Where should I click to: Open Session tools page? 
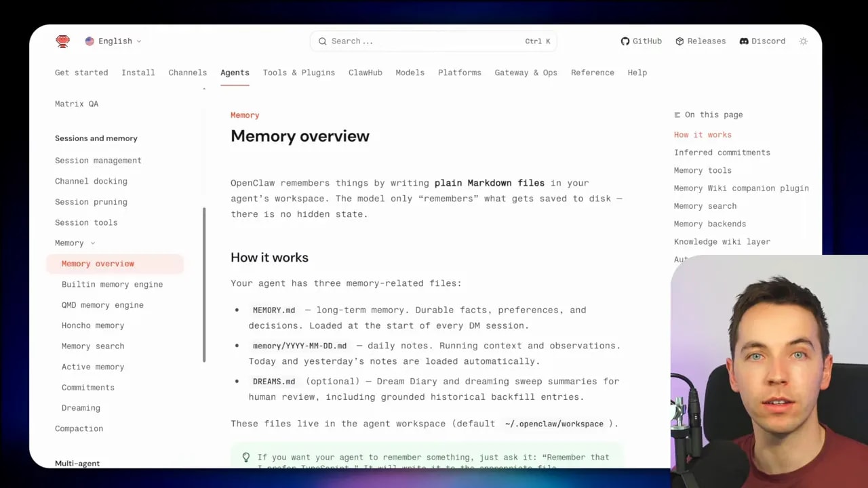[86, 222]
